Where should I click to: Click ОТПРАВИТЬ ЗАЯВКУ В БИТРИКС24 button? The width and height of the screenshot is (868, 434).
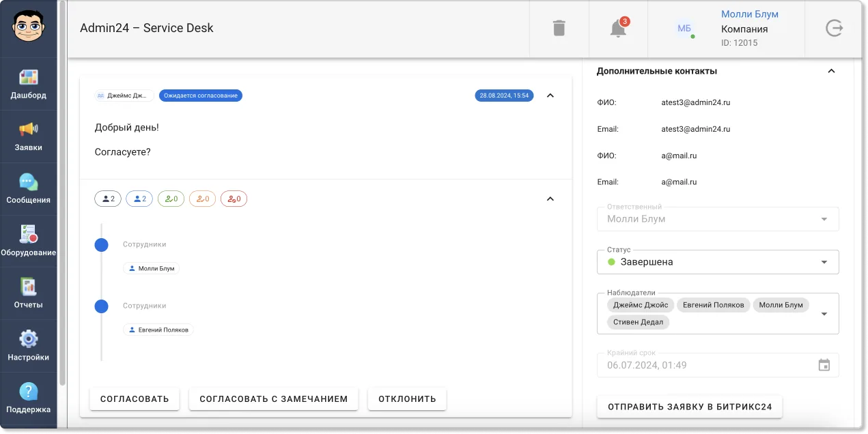pyautogui.click(x=690, y=407)
